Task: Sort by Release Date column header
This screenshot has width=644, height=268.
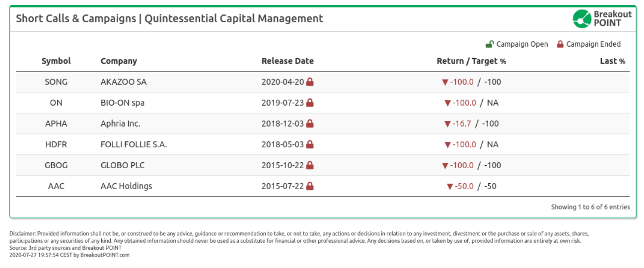Action: 287,61
